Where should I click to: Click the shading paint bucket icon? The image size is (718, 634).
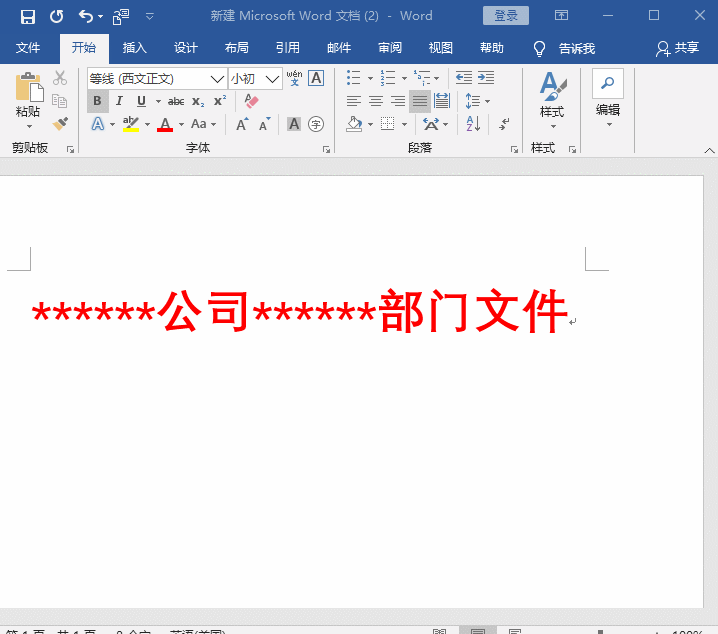point(354,124)
